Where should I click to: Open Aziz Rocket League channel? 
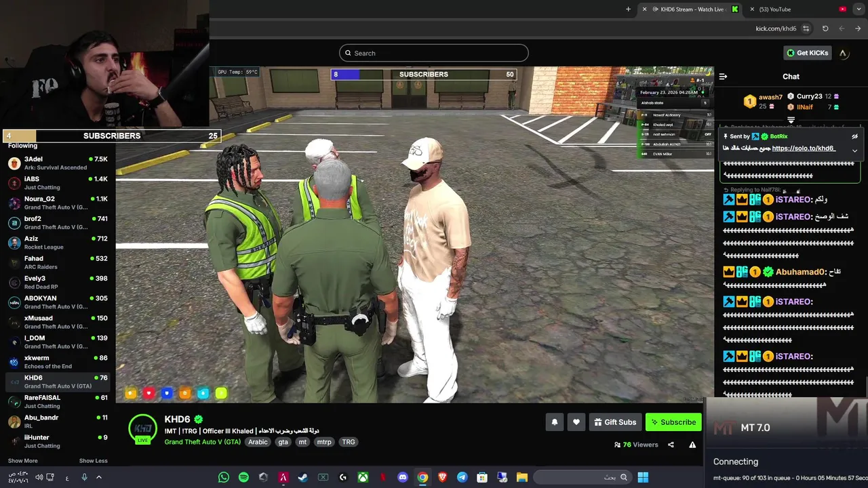click(58, 243)
